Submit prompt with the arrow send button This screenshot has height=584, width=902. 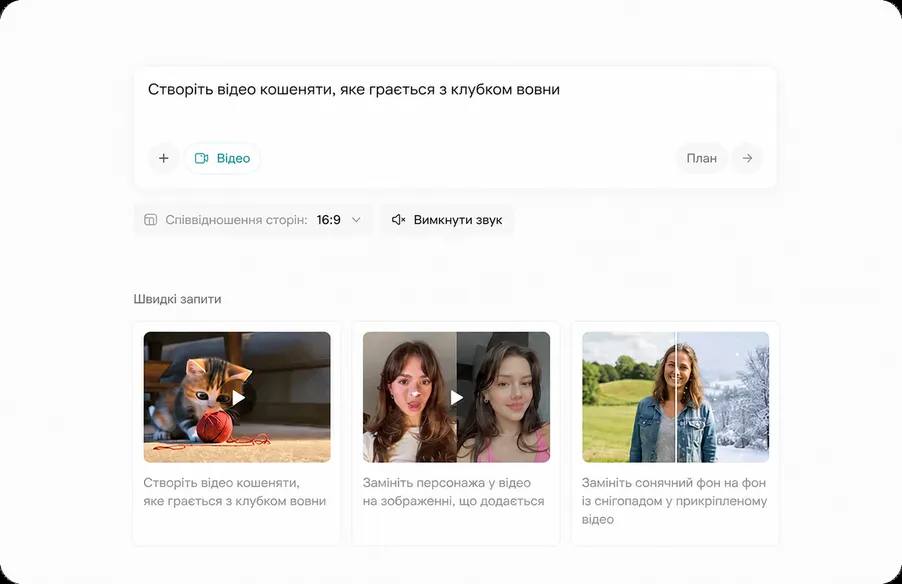(x=747, y=158)
